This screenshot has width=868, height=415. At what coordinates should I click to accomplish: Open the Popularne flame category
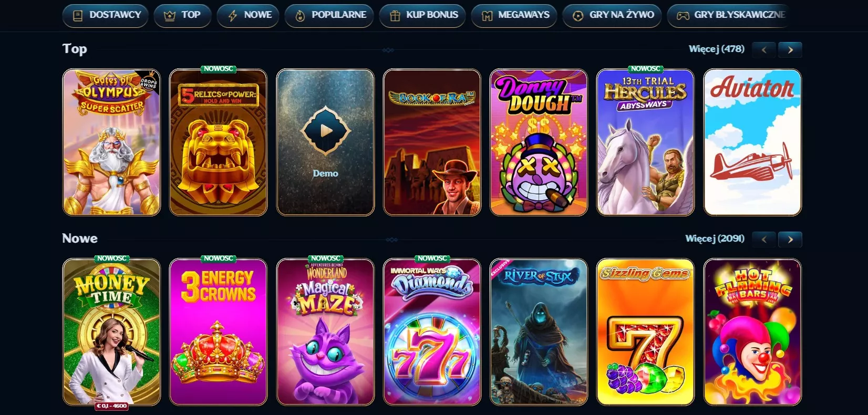point(329,15)
